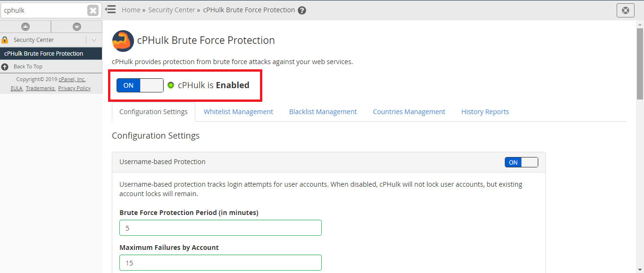Expand the Security Center section chevron
644x273 pixels.
(94, 40)
